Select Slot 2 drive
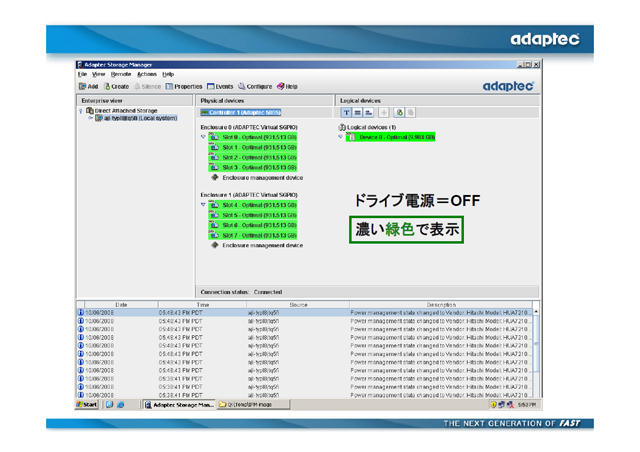This screenshot has height=452, width=640. [x=253, y=158]
